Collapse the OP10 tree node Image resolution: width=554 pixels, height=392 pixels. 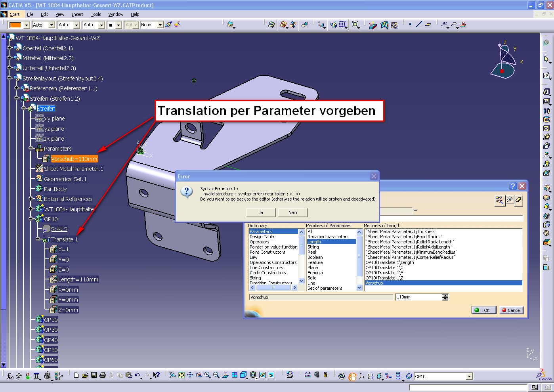[x=31, y=219]
